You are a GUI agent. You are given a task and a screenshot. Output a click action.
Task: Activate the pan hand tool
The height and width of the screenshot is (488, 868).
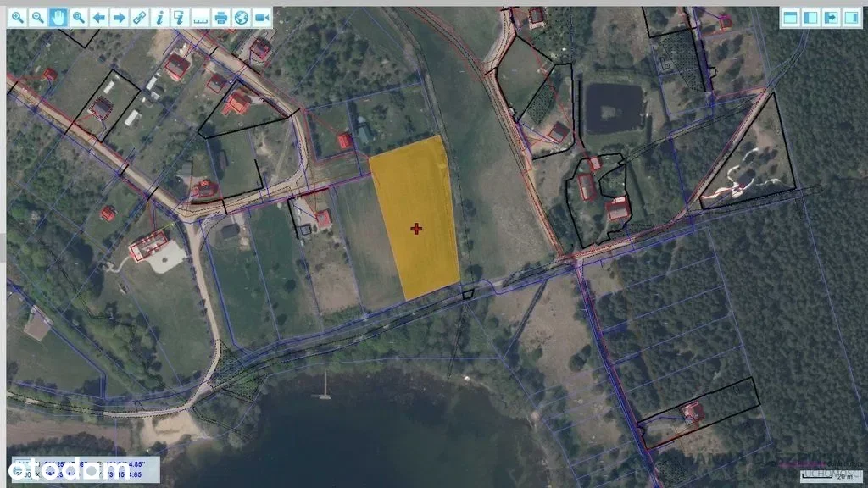(x=58, y=17)
